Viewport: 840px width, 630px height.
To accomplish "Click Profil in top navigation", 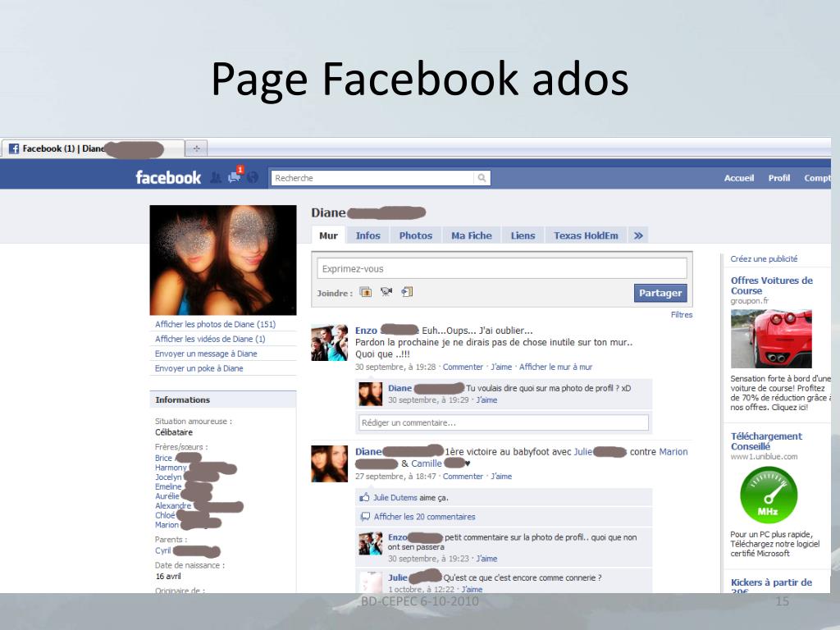I will click(x=779, y=178).
